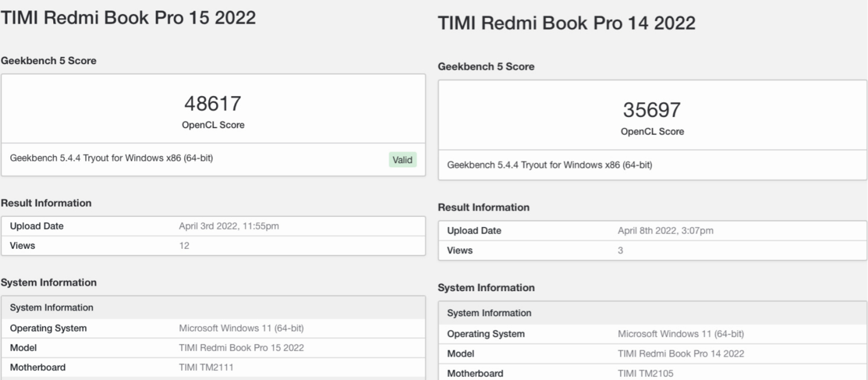Viewport: 868px width, 380px height.
Task: Select the OpenCL Score label under 35697
Action: pyautogui.click(x=653, y=131)
